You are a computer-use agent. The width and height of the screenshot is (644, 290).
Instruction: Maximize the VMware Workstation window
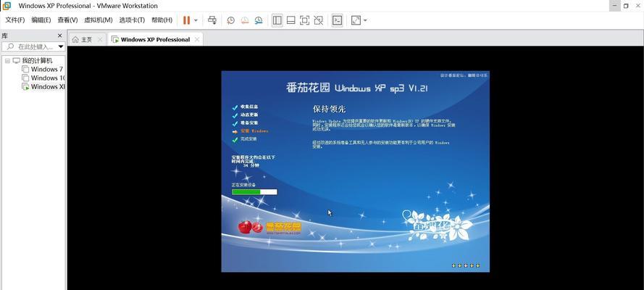click(626, 6)
